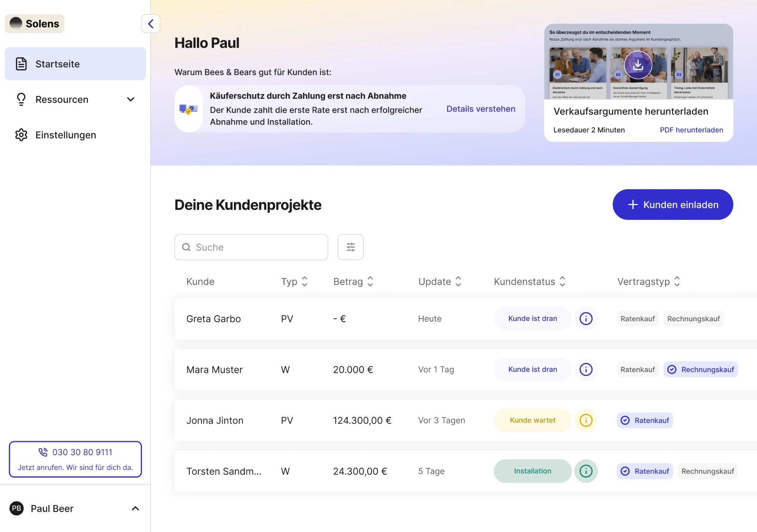Image resolution: width=757 pixels, height=532 pixels.
Task: Click the Installation status badge
Action: pyautogui.click(x=533, y=471)
